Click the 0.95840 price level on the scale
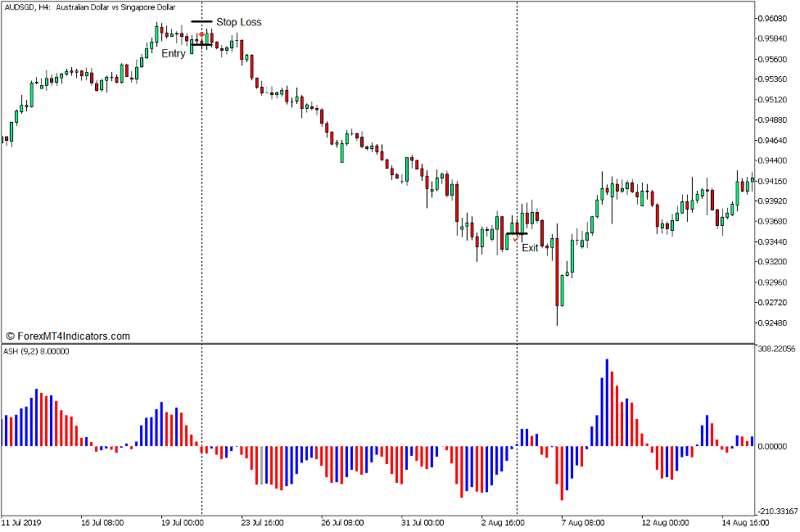The width and height of the screenshot is (800, 532). [x=771, y=38]
